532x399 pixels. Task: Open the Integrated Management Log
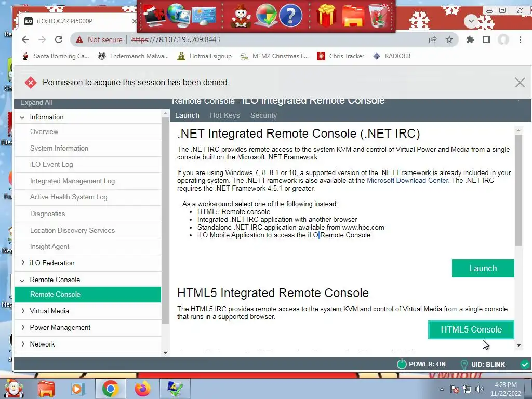(88, 181)
